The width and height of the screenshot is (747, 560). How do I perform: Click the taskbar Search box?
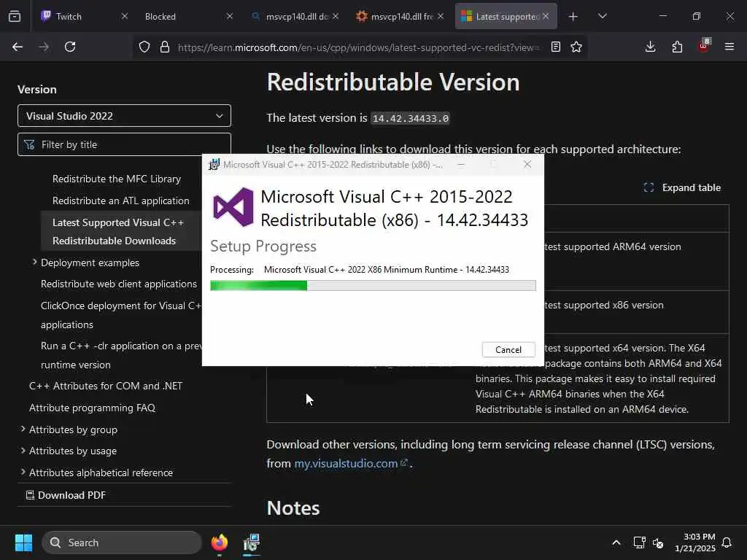tap(122, 542)
